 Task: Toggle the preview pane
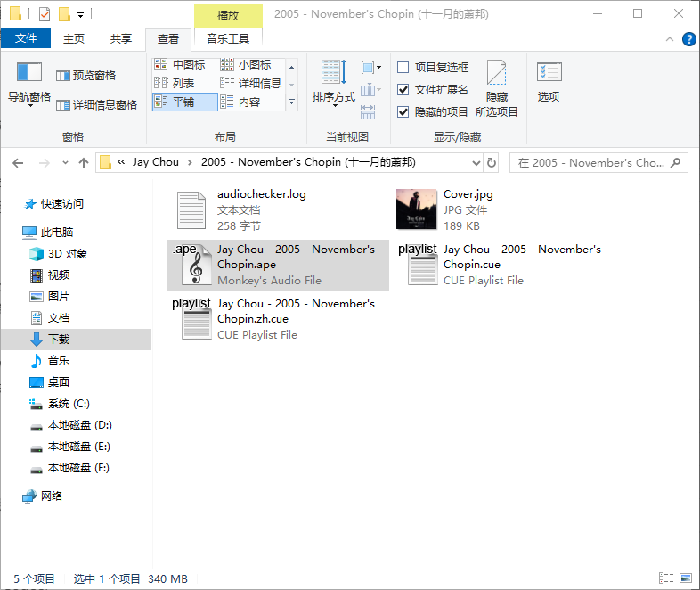(x=85, y=76)
